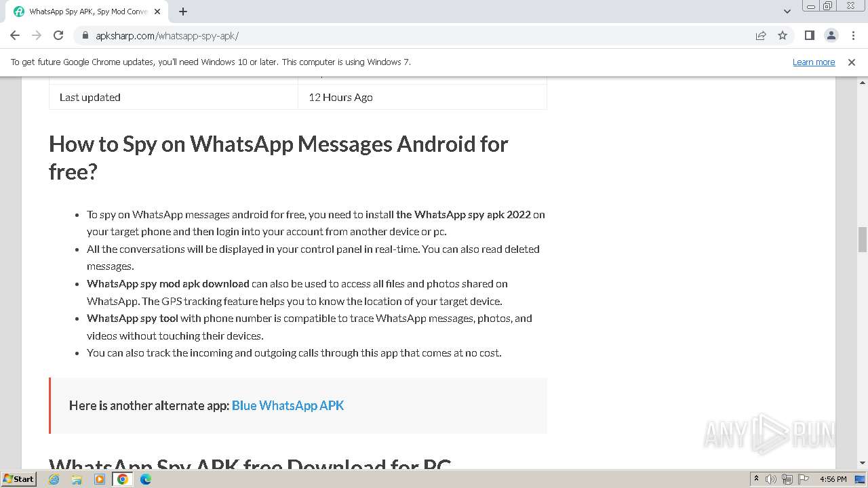The image size is (868, 488).
Task: Open Chrome three-dot menu
Action: click(852, 35)
